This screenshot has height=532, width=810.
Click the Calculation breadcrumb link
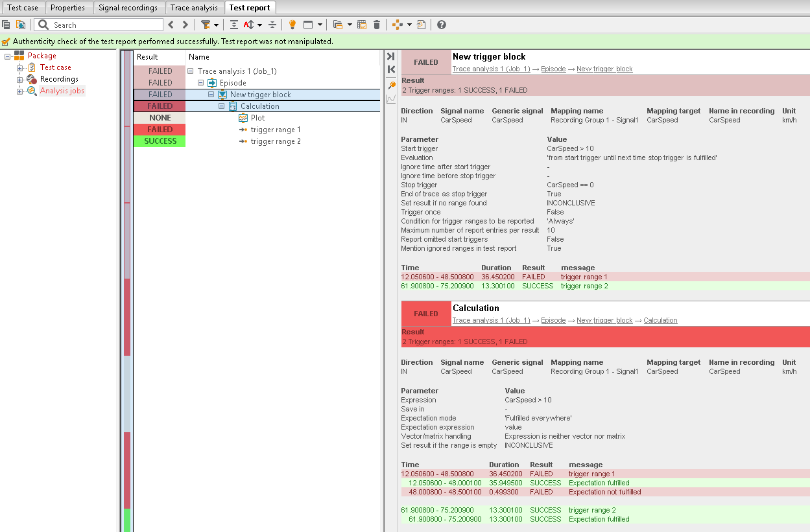click(660, 321)
